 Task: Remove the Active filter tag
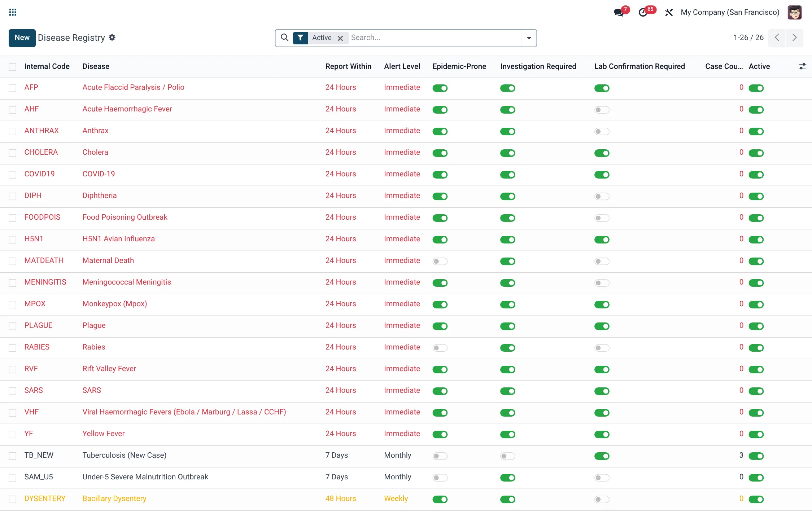tap(340, 38)
